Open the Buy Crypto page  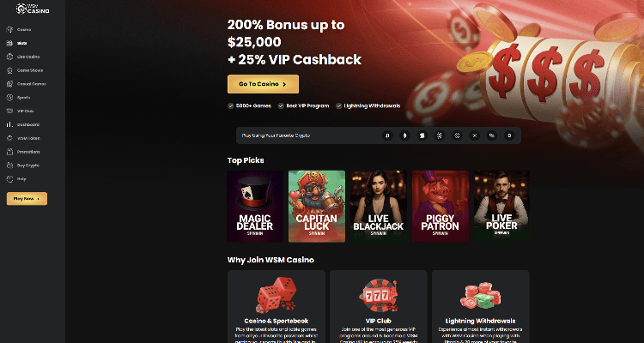23,165
